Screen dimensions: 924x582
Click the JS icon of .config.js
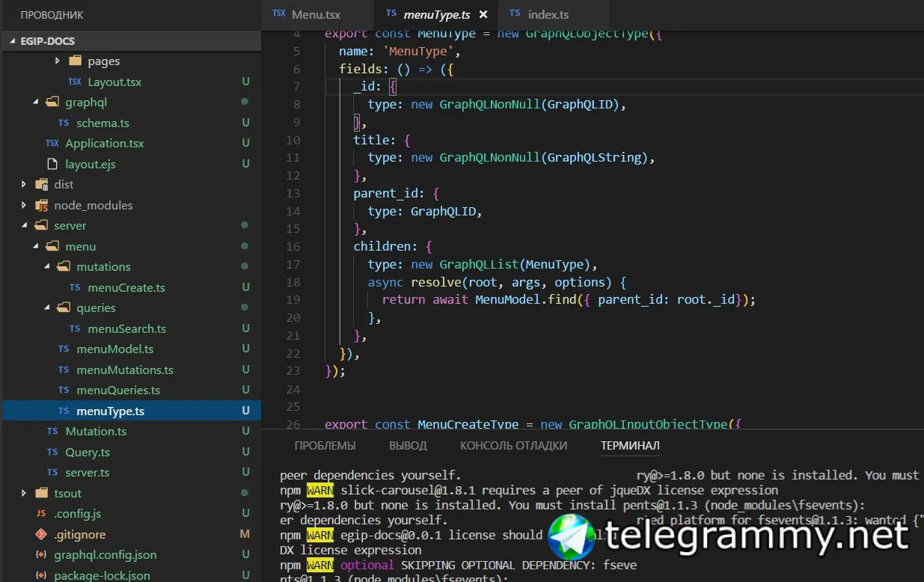[x=40, y=513]
